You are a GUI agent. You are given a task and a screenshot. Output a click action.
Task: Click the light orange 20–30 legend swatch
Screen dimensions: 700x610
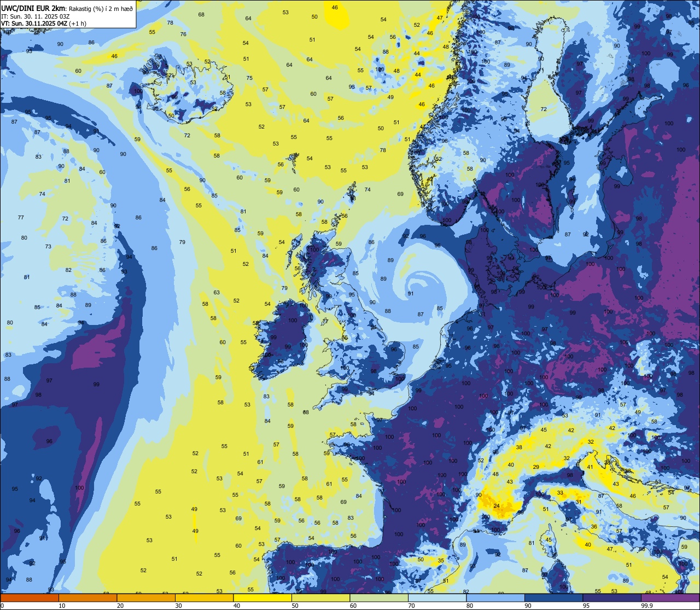tap(146, 597)
